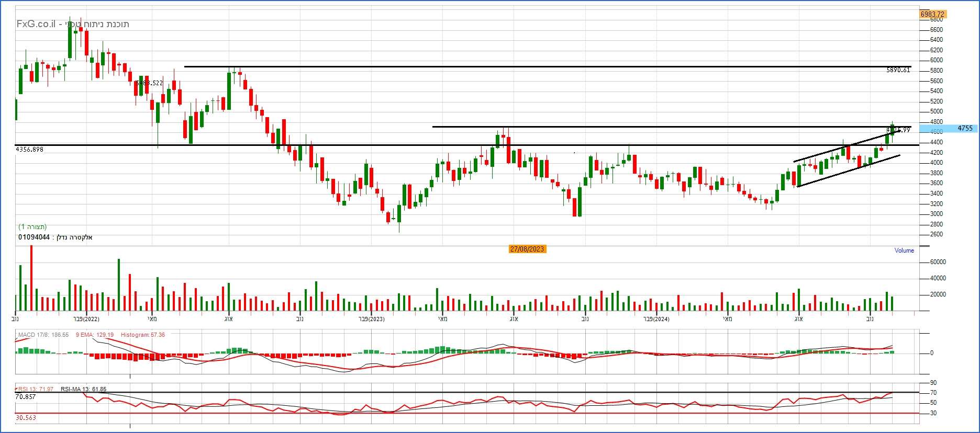Click the MACD 17/8: 186.55 readout
Viewport: 980px width, 433px height.
tap(43, 335)
